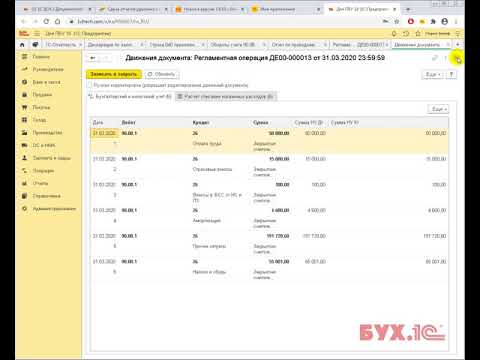Open the Покупки cart icon in sidebar
This screenshot has height=360, width=480.
[x=24, y=107]
